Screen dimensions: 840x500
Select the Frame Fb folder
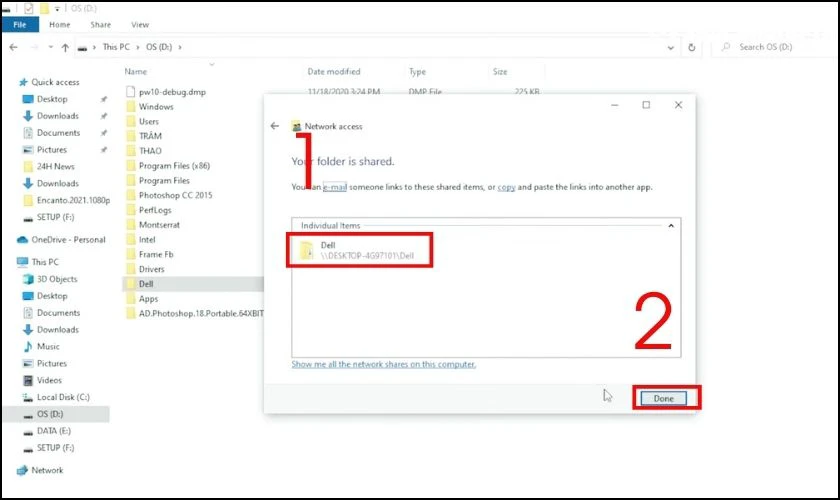pos(150,255)
